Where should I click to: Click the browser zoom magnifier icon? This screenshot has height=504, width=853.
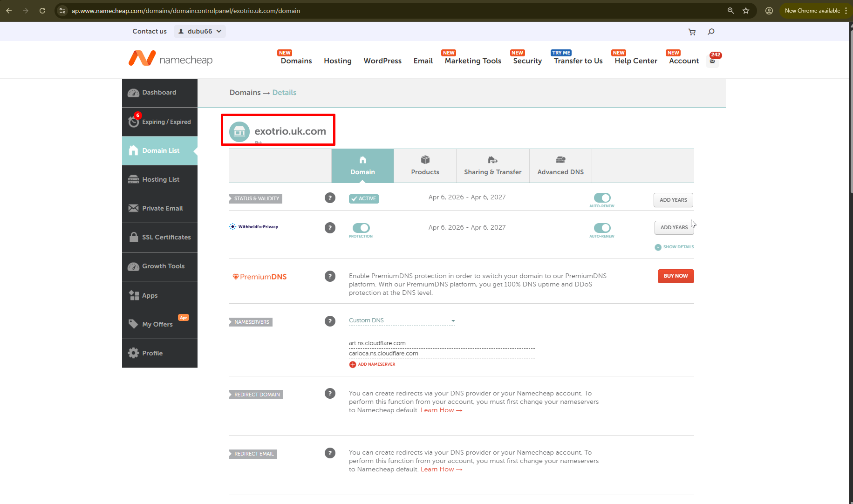pos(730,11)
